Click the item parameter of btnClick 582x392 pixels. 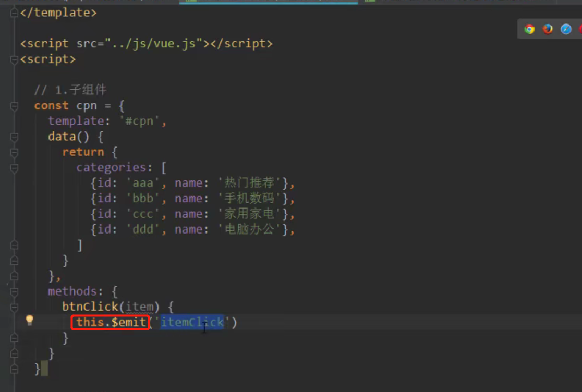(x=140, y=307)
